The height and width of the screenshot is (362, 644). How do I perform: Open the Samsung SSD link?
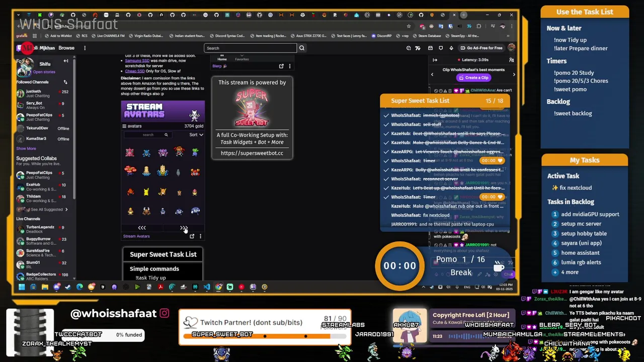[x=137, y=61]
